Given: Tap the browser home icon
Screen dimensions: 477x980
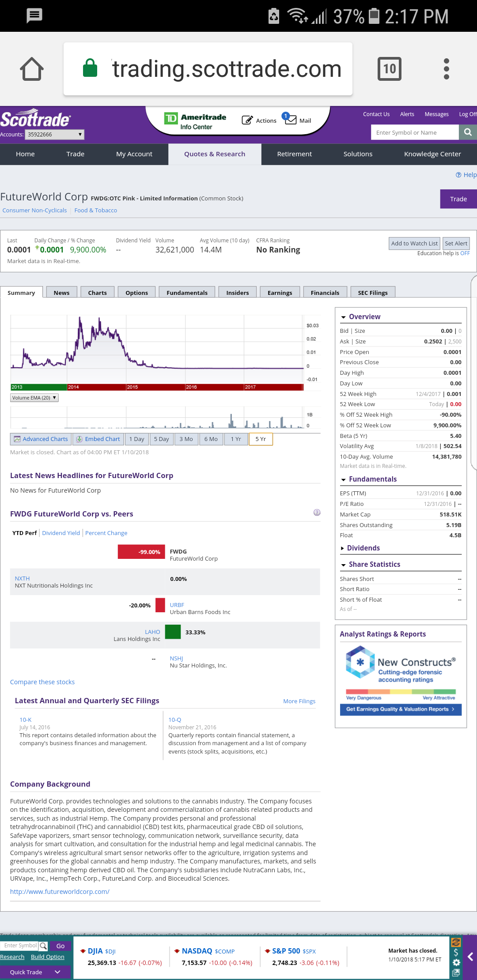Looking at the screenshot, I should (32, 69).
